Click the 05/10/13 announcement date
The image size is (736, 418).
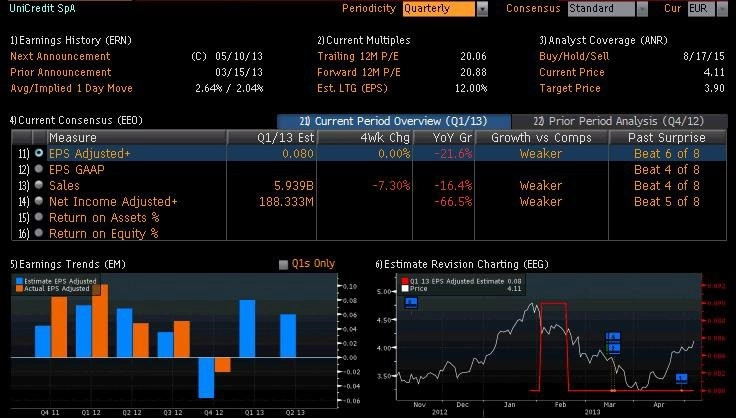(x=239, y=56)
